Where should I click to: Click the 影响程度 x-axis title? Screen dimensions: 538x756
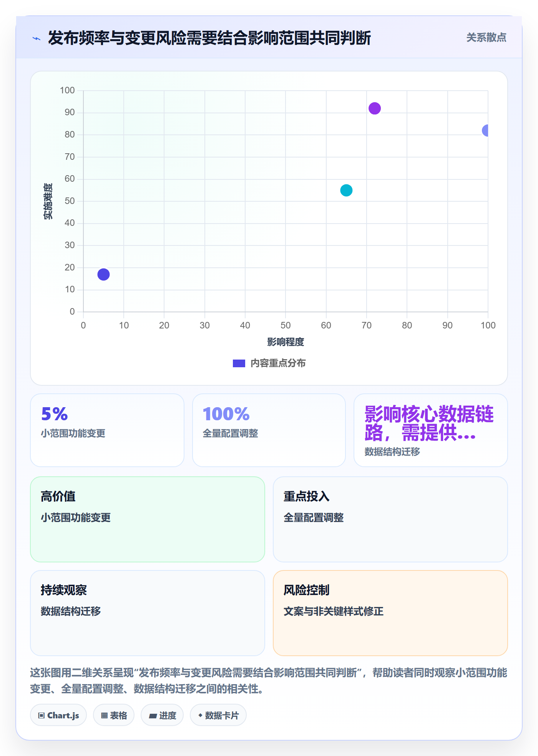tap(286, 342)
